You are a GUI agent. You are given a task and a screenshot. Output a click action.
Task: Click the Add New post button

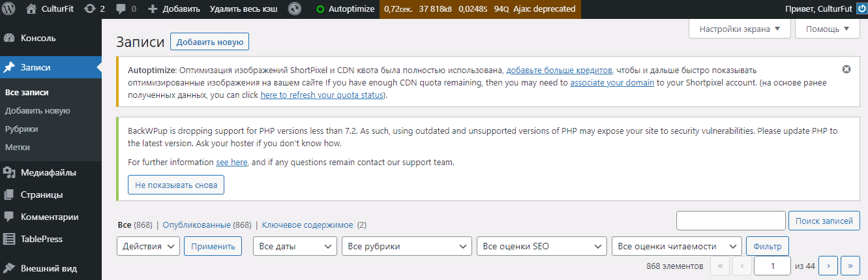tap(209, 42)
